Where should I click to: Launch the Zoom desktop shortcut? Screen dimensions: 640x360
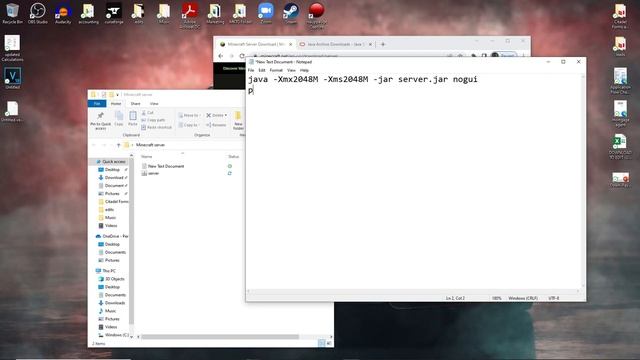click(x=266, y=13)
